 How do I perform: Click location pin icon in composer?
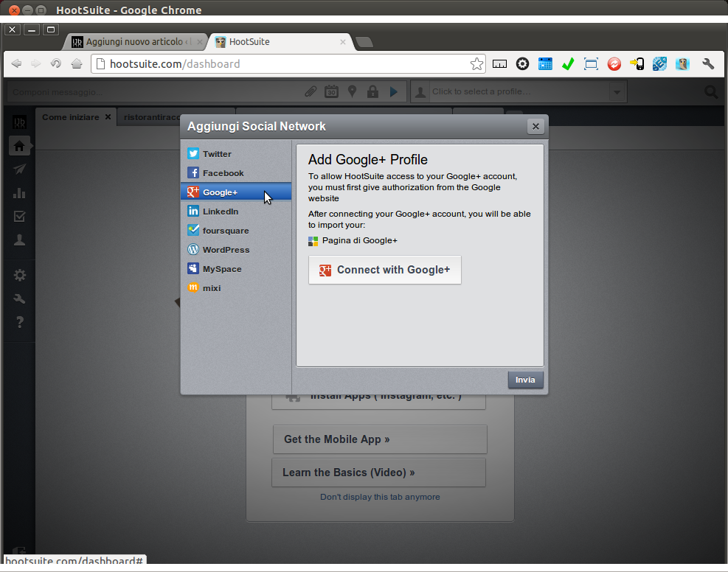click(352, 91)
